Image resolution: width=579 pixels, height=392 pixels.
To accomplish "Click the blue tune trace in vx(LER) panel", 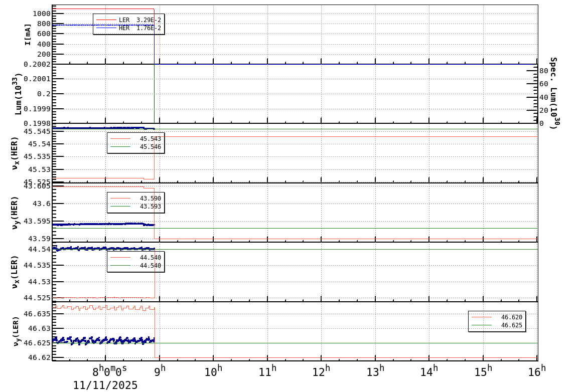I will coord(100,248).
